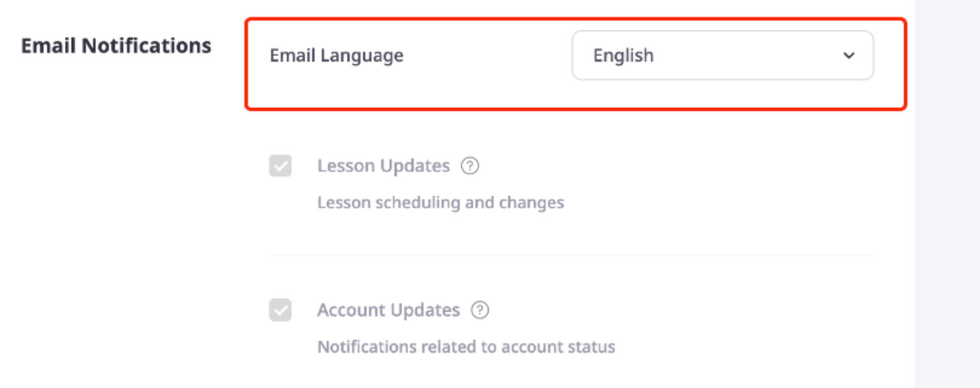
Task: Click the chevron arrow in the English dropdown
Action: tap(849, 56)
